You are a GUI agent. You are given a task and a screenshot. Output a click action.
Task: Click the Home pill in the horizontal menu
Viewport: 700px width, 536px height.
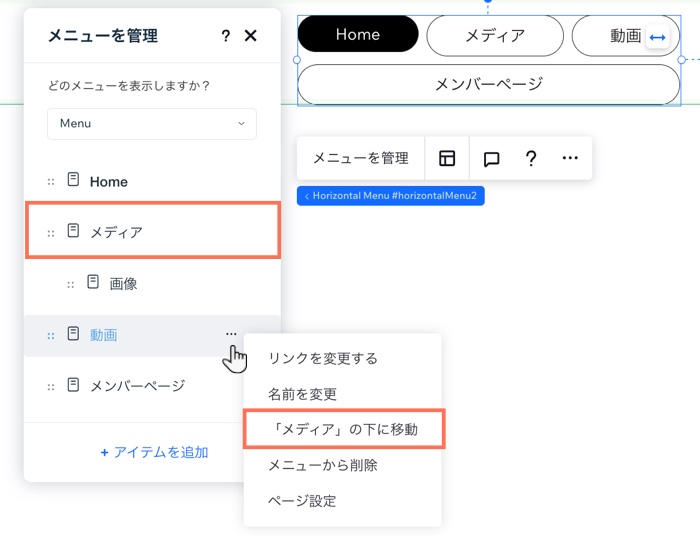coord(358,34)
